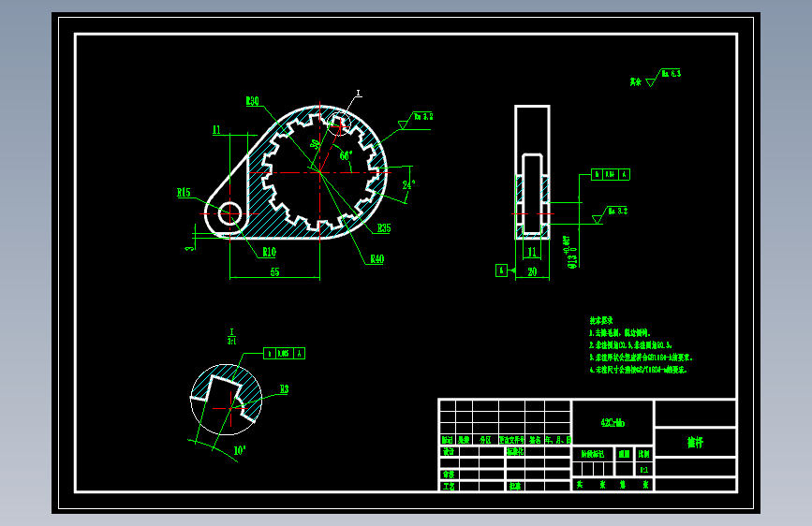Select the R40 radius label
Screen dimensions: 812x526
(377, 259)
